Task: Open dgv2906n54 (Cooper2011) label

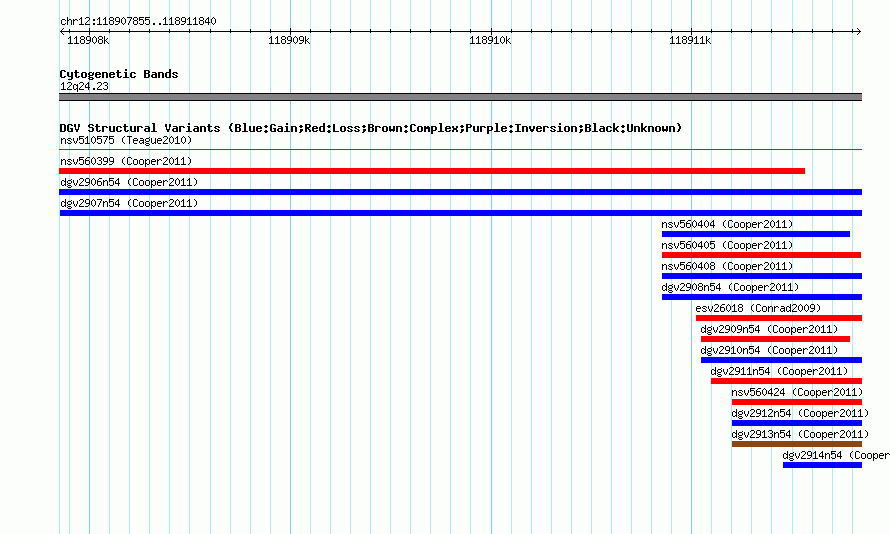Action: click(x=129, y=182)
